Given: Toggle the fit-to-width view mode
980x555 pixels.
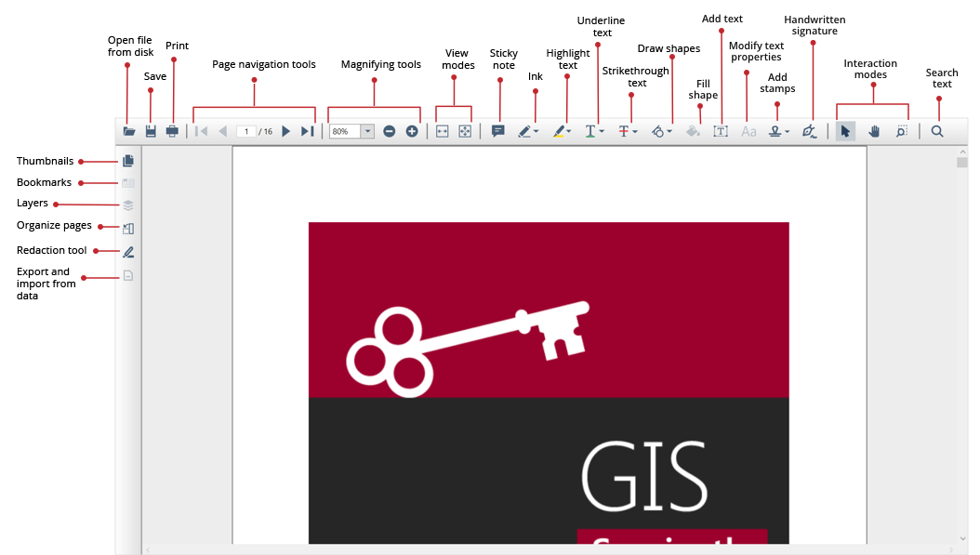Looking at the screenshot, I should tap(443, 132).
